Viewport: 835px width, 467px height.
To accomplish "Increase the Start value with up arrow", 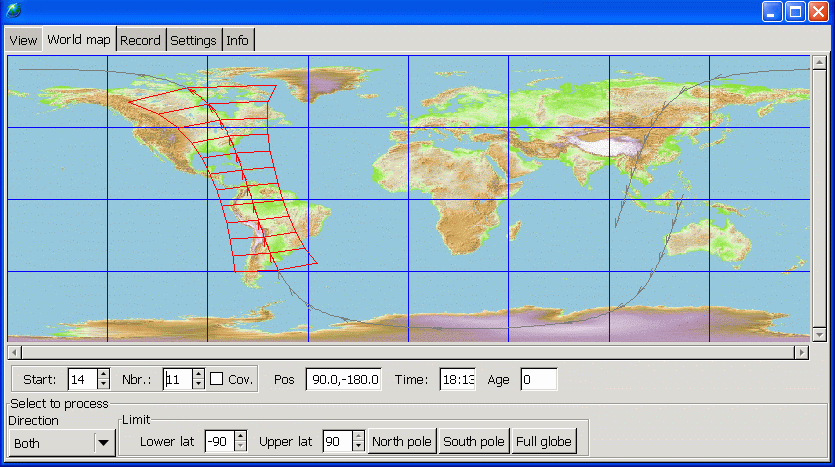I will click(103, 374).
